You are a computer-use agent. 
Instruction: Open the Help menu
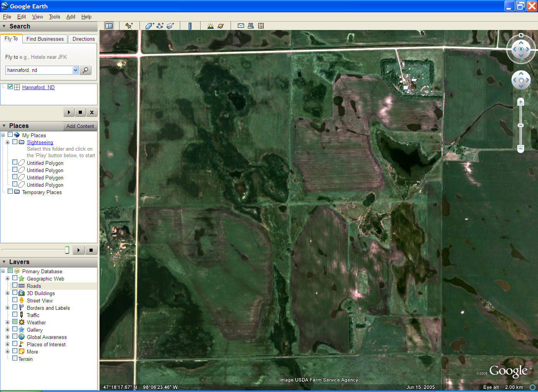click(86, 17)
